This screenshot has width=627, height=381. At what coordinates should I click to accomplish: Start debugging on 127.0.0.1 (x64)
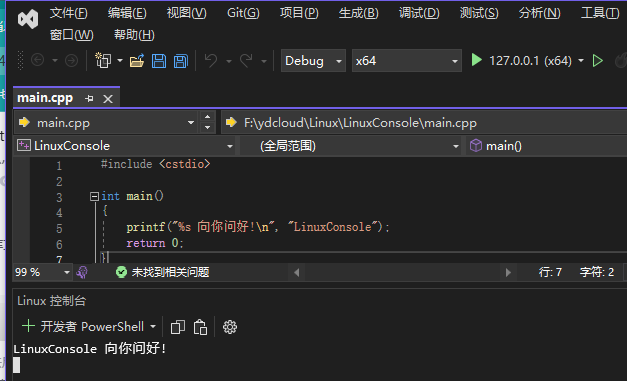[x=521, y=61]
